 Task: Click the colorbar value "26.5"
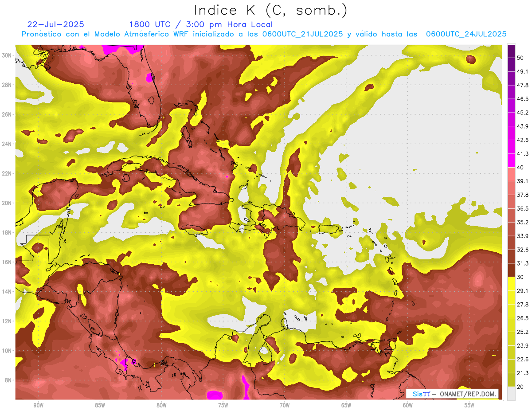click(523, 318)
